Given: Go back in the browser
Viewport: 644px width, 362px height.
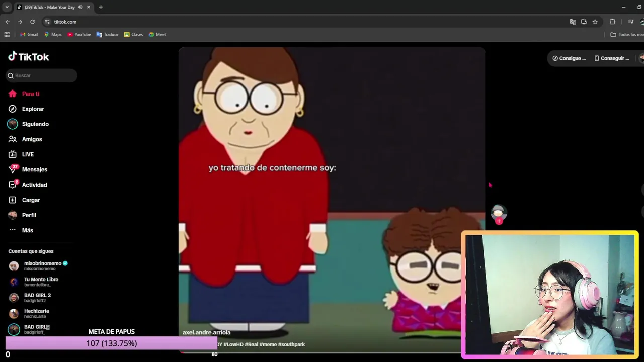Looking at the screenshot, I should (x=8, y=22).
